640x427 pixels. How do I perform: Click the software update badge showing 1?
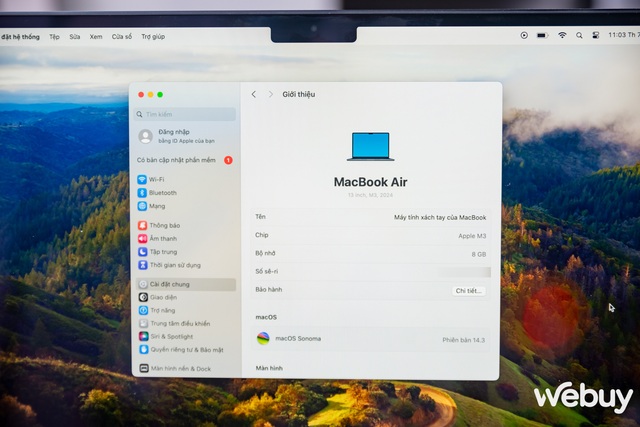[228, 160]
